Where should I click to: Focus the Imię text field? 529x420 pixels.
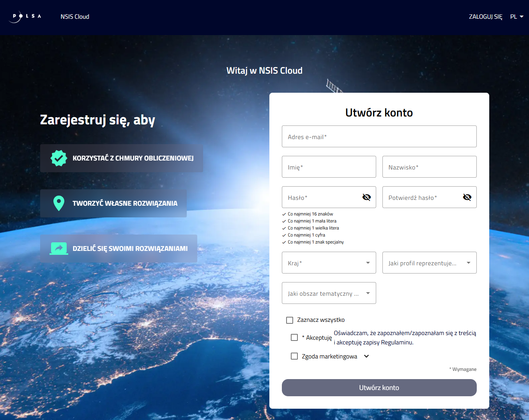(329, 167)
